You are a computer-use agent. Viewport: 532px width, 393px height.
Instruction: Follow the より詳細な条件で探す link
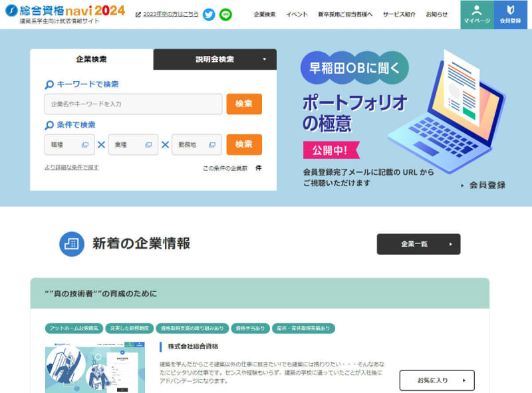click(x=72, y=168)
